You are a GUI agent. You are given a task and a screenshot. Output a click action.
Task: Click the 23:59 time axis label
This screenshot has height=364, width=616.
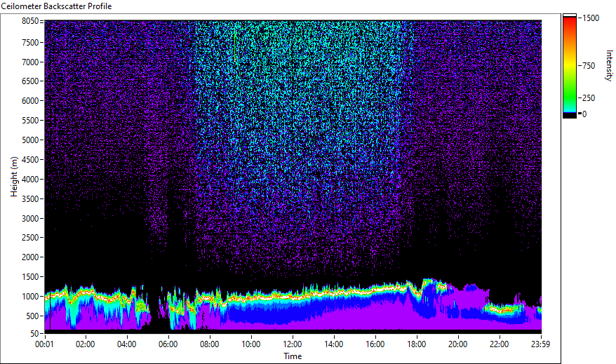click(x=540, y=344)
